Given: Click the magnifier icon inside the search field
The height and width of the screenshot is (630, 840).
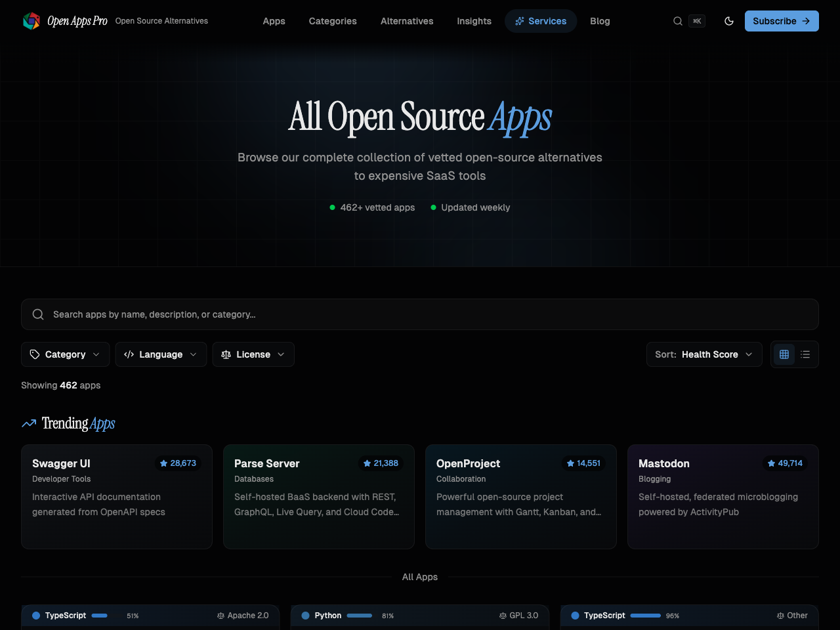Looking at the screenshot, I should [39, 314].
